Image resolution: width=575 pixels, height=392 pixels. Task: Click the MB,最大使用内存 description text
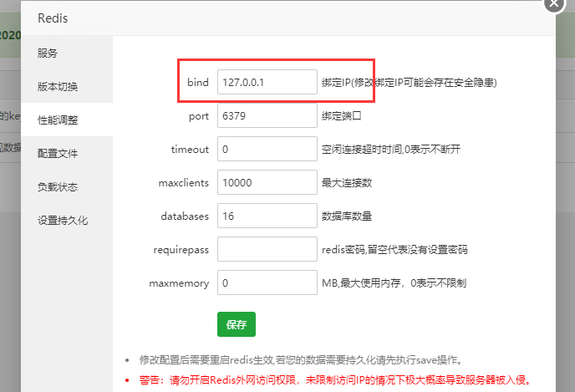[x=394, y=283]
